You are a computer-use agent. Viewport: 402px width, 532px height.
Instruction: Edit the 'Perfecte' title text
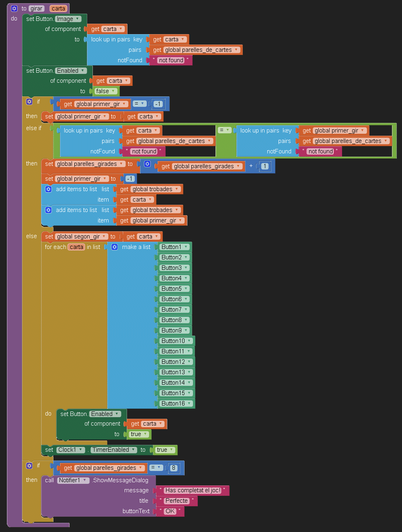pyautogui.click(x=176, y=501)
